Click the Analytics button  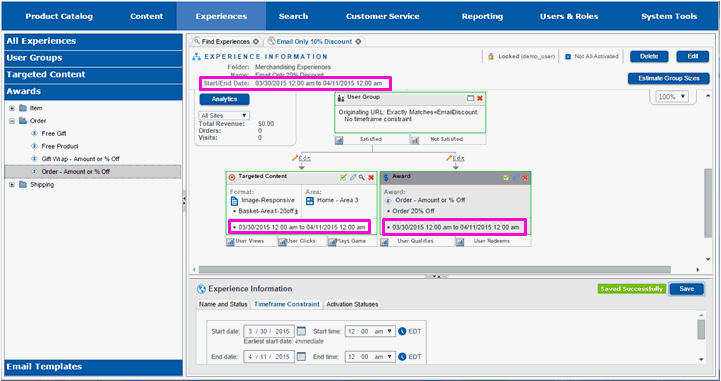pyautogui.click(x=224, y=99)
